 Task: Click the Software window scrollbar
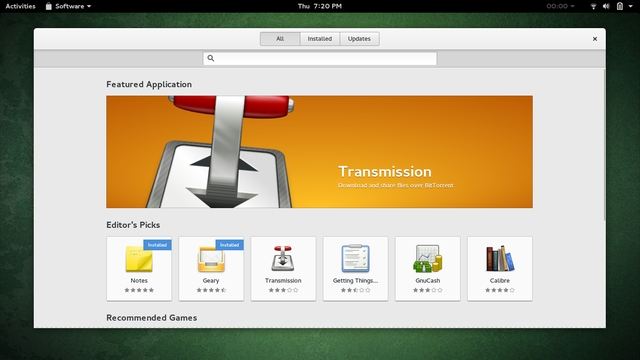coord(604,145)
